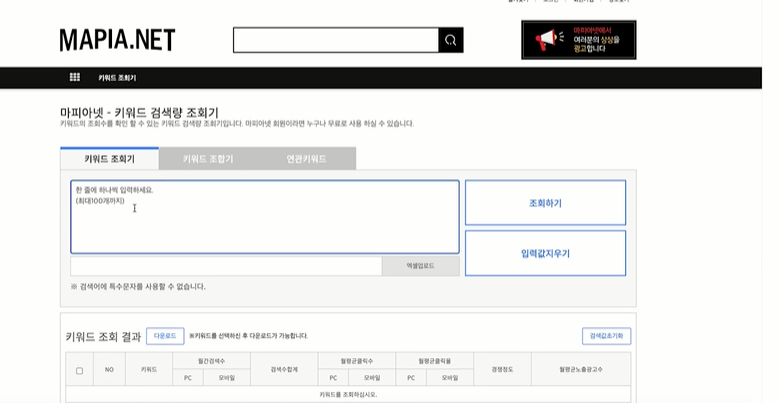Screen dimensions: 779x403
Task: Click the 검색수합계 column header
Action: (x=284, y=369)
